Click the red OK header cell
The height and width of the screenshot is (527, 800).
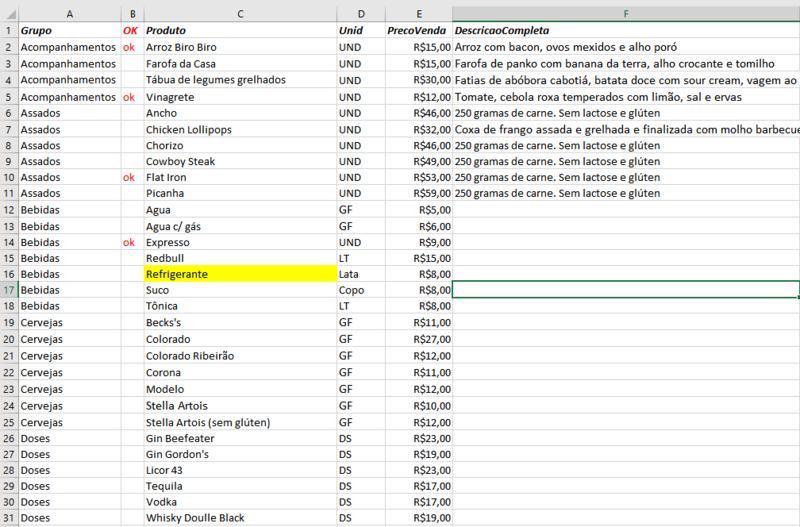click(133, 30)
